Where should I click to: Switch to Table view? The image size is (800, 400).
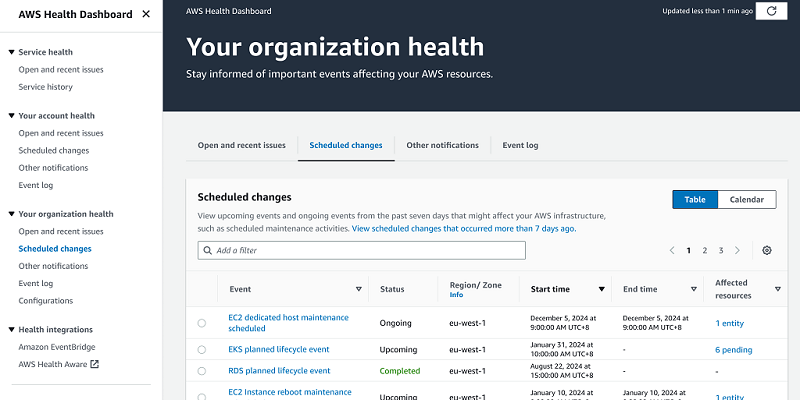pos(695,199)
